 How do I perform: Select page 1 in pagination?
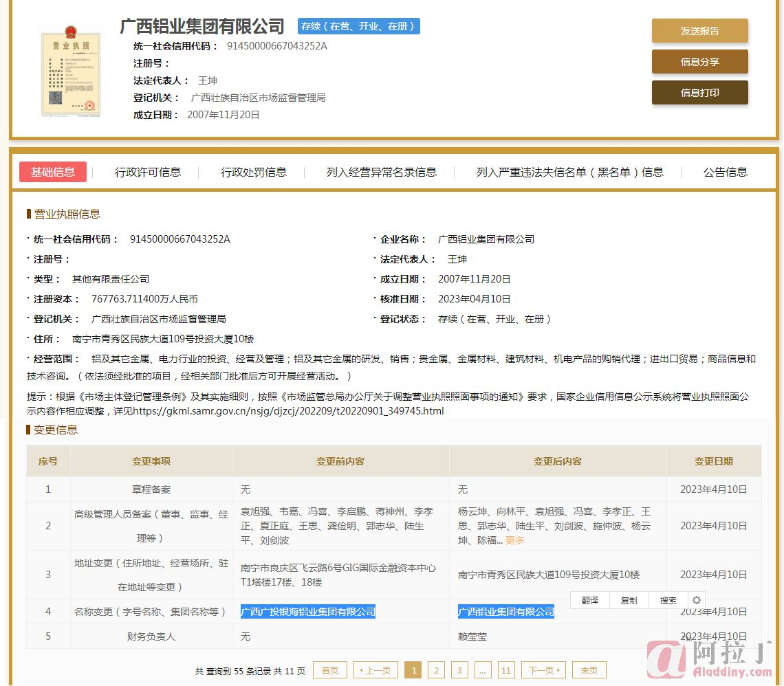413,670
